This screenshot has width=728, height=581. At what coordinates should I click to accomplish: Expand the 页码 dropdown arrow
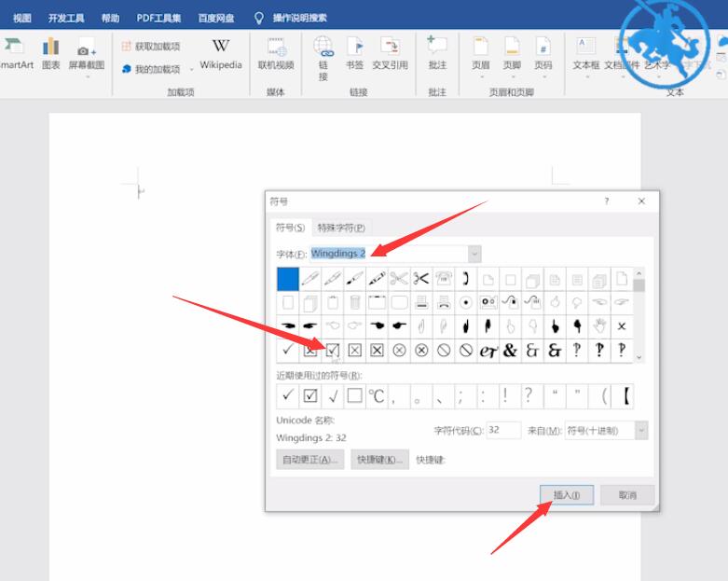tap(543, 76)
